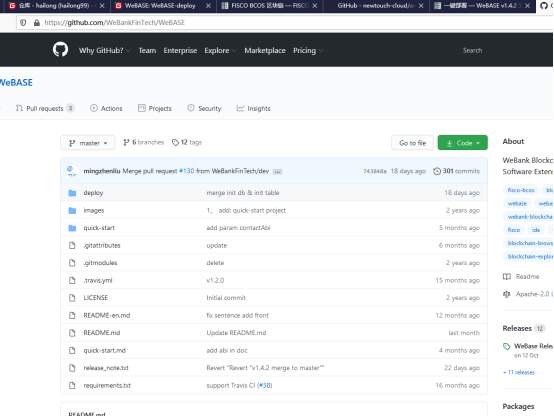
Task: Expand the Why GitHub? menu
Action: tap(105, 51)
